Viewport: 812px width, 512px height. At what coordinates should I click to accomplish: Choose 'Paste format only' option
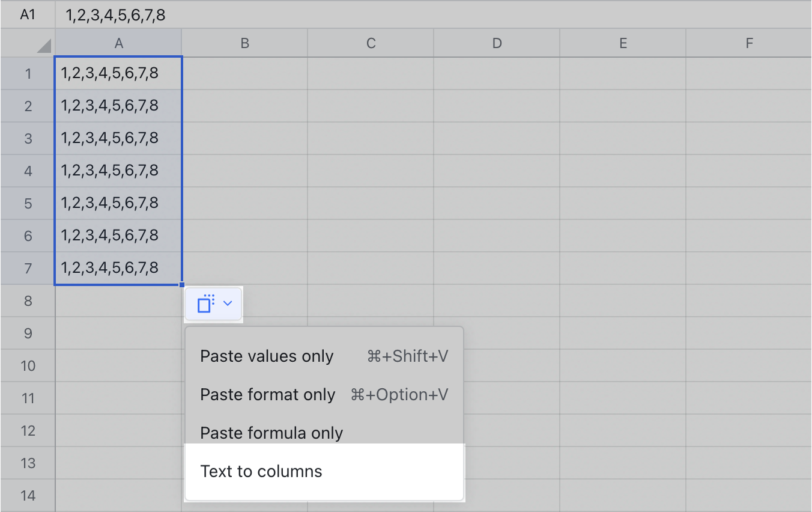[x=268, y=394]
